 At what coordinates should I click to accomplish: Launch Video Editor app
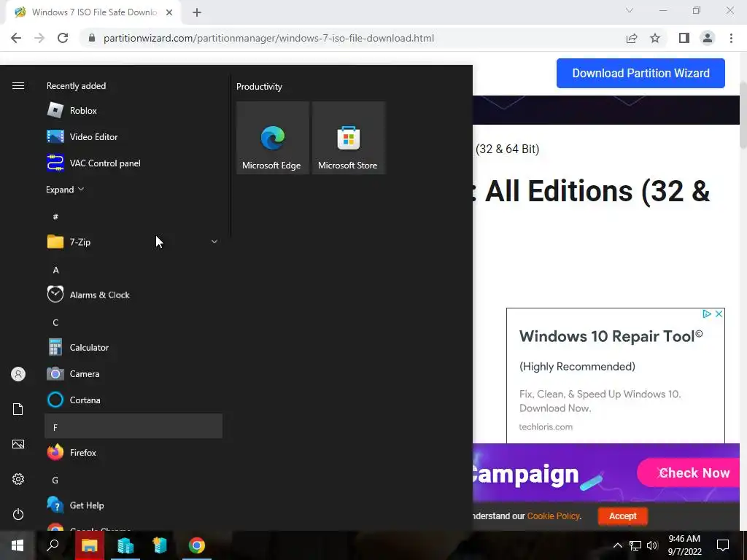tap(133, 136)
